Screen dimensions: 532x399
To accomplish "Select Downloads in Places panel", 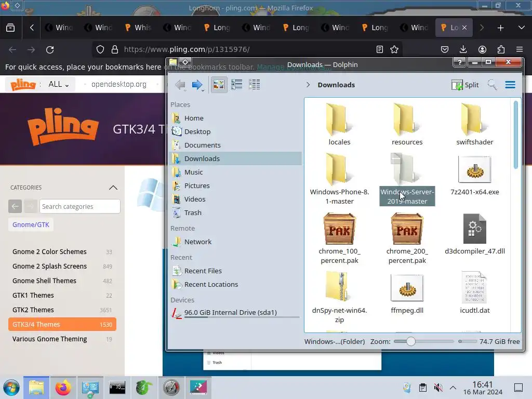I will 235,158.
